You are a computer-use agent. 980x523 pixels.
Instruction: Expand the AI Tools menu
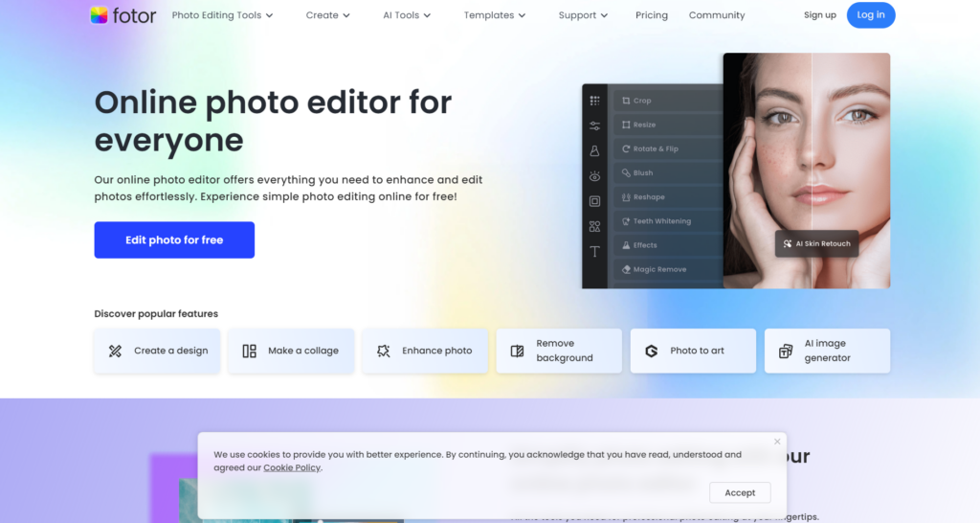[x=406, y=15]
